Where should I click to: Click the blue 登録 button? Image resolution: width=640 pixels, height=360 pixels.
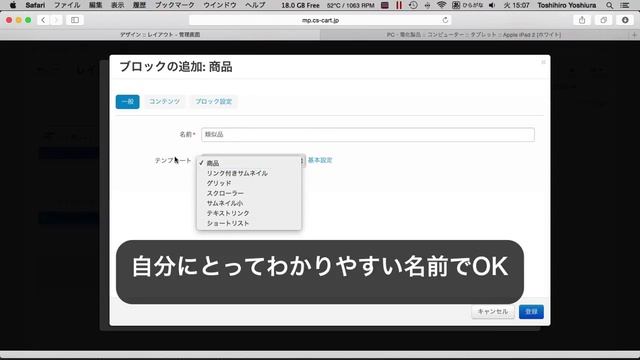[x=531, y=312]
